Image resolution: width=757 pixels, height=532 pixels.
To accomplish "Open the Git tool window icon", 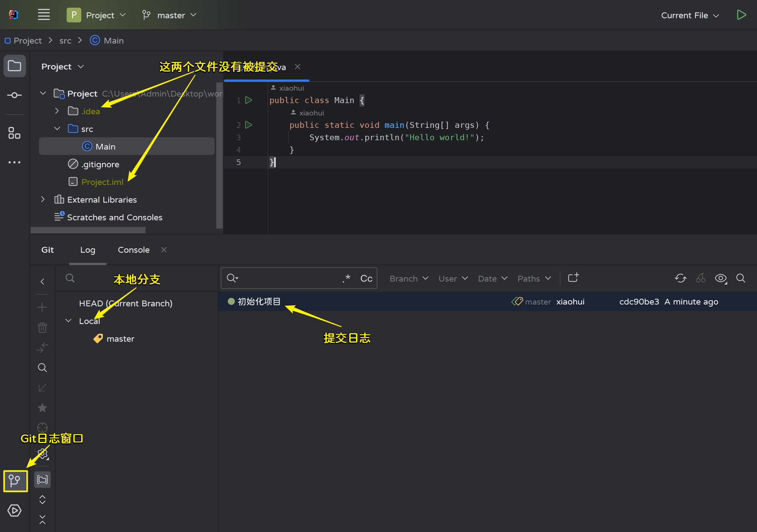I will pyautogui.click(x=15, y=481).
